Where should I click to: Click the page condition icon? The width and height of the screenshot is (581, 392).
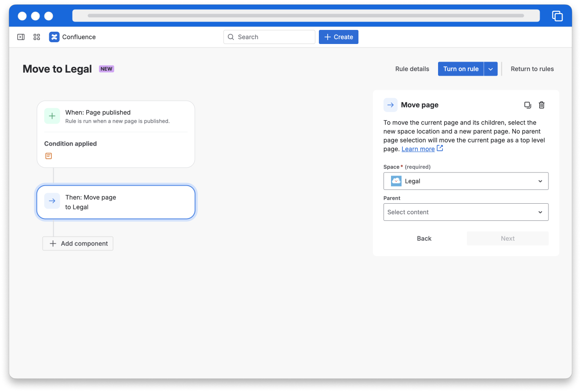point(49,156)
